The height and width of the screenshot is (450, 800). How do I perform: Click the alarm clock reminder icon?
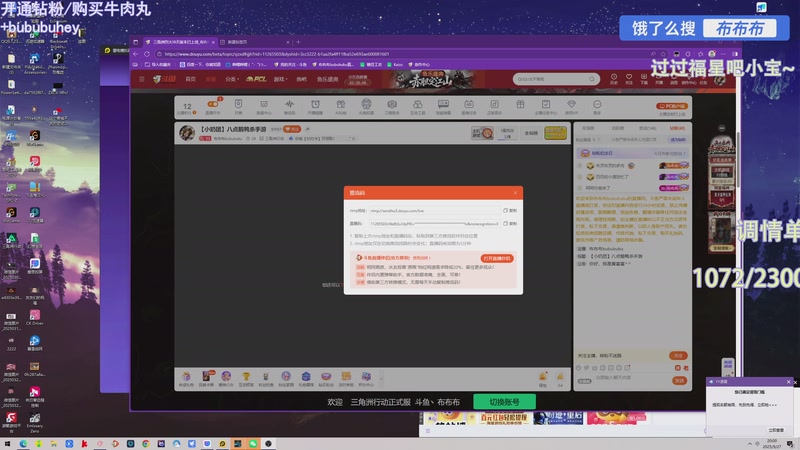pos(315,106)
